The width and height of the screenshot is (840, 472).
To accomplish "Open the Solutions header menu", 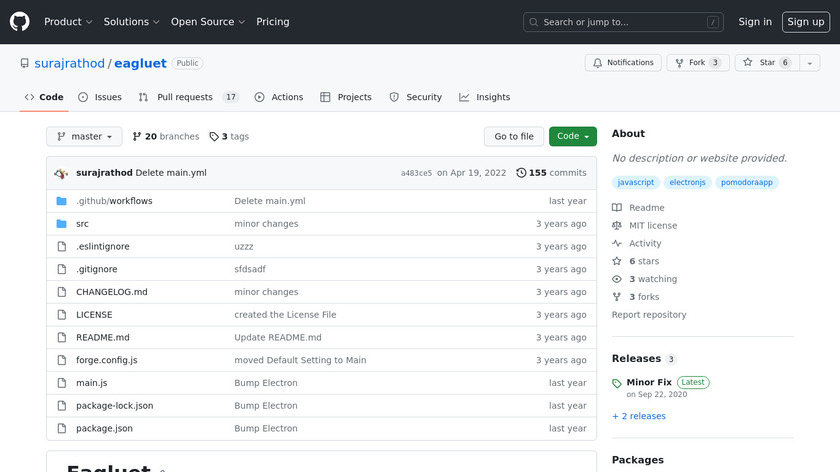I will tap(131, 22).
